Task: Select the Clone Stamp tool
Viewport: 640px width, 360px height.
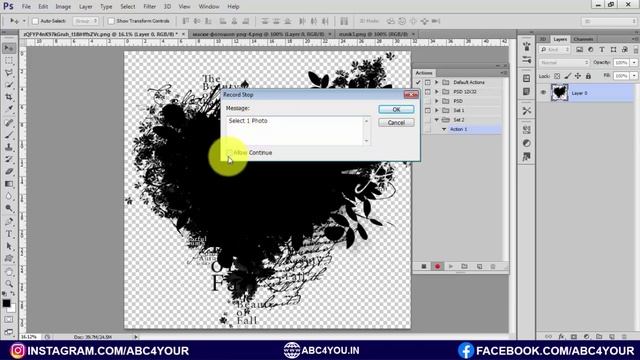Action: (x=9, y=147)
